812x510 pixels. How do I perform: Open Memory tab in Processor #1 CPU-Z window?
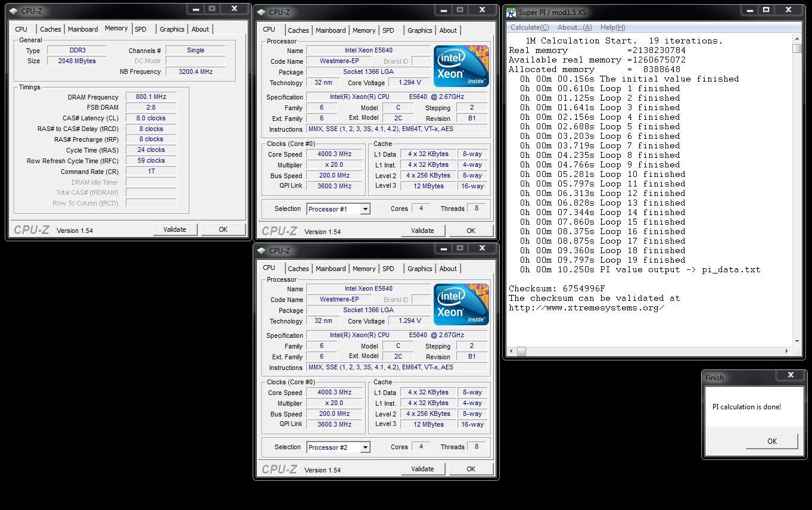(x=364, y=30)
